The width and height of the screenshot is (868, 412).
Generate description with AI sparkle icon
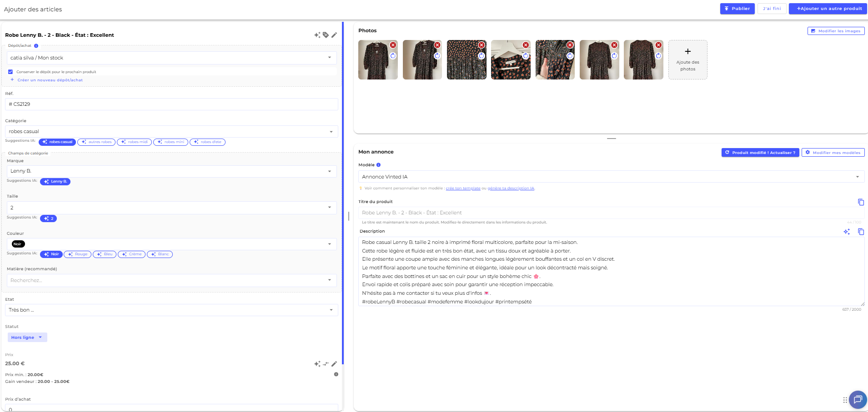pyautogui.click(x=847, y=232)
